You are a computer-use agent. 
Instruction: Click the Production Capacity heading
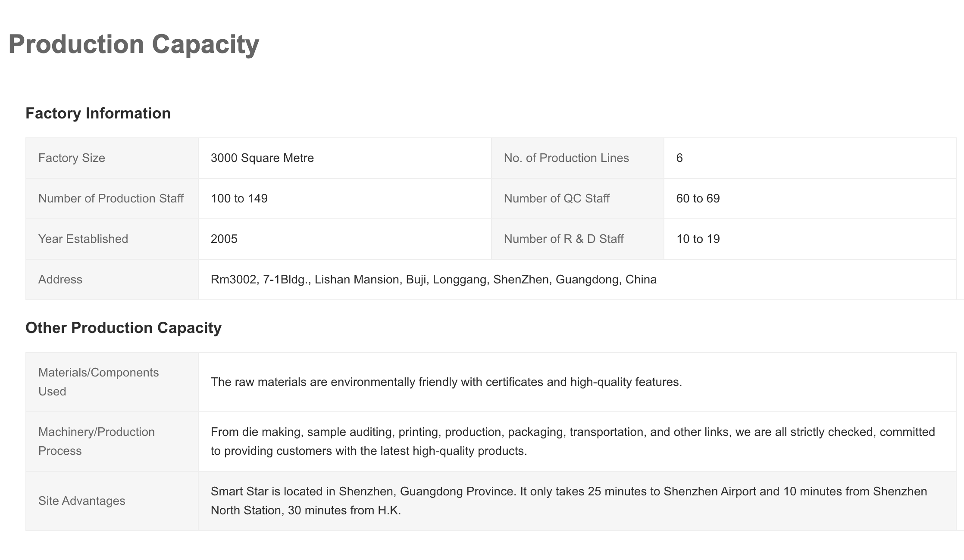(134, 45)
